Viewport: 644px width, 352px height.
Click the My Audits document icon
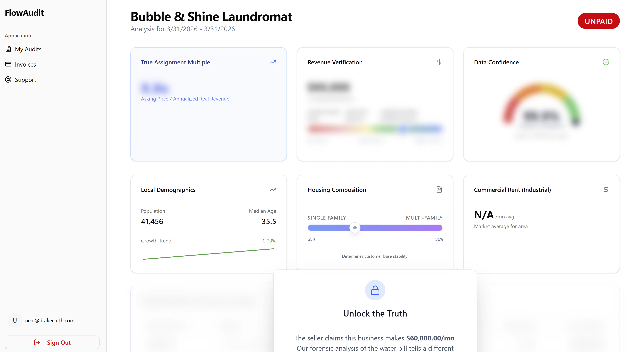pos(8,49)
